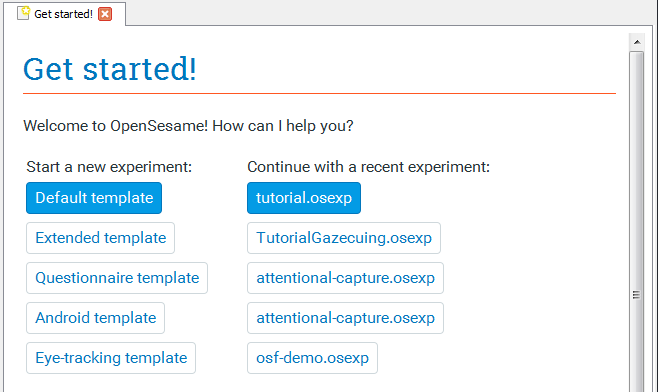Choose the Extended template
658x392 pixels.
click(100, 238)
